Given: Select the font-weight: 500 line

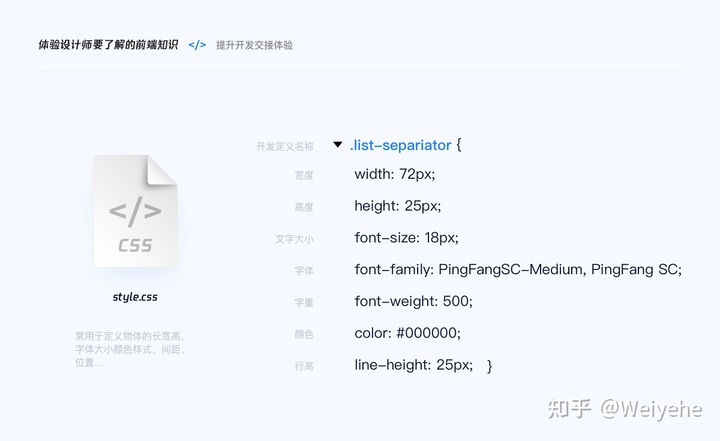Looking at the screenshot, I should 413,301.
